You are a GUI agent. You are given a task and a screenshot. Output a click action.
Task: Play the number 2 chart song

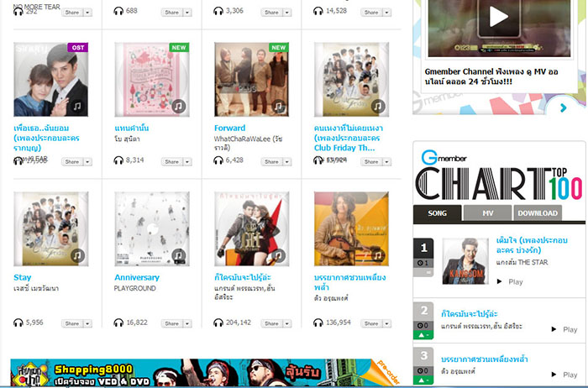(x=564, y=329)
